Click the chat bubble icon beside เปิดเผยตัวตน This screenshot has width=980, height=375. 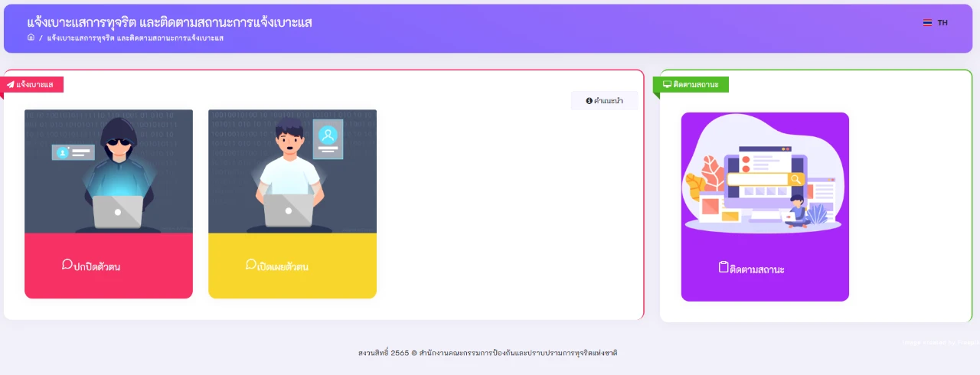(250, 264)
